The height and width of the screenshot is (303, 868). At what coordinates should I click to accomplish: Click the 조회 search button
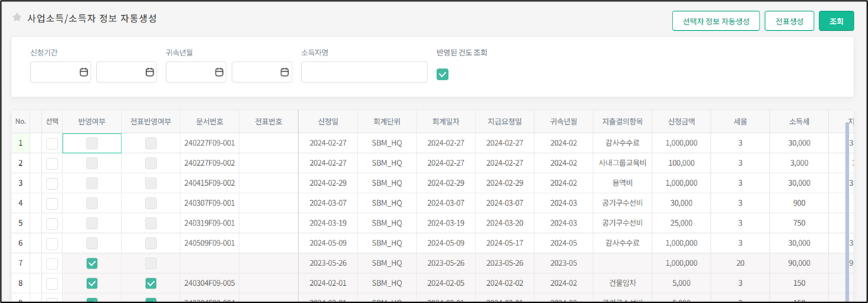pos(836,21)
